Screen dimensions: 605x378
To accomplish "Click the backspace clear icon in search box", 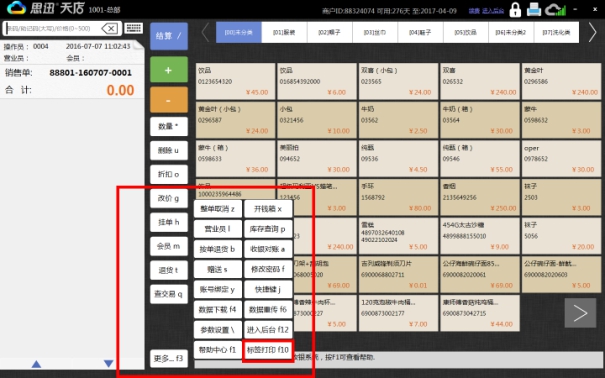I will pos(110,28).
